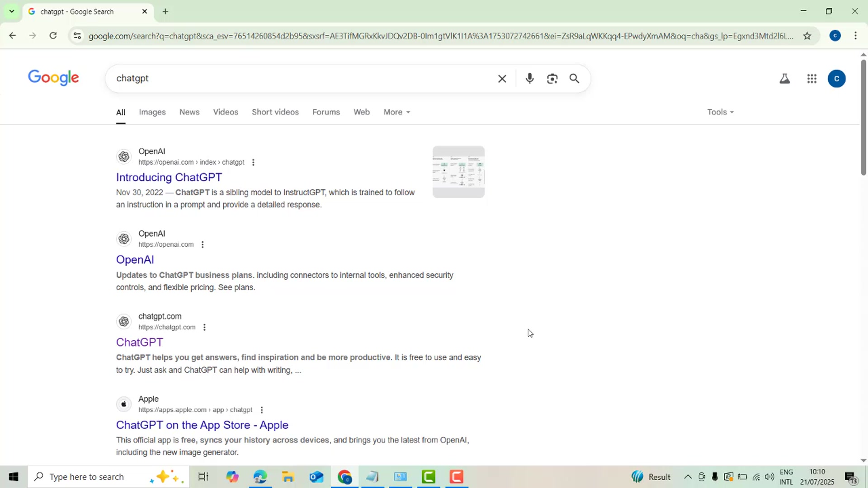
Task: Open volume control in system tray
Action: point(769,477)
